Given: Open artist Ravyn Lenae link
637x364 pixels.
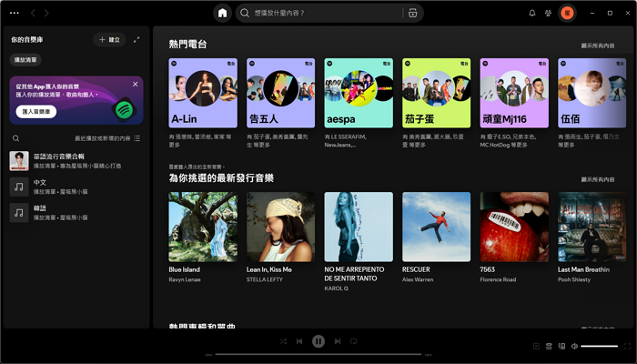Looking at the screenshot, I should tap(185, 279).
